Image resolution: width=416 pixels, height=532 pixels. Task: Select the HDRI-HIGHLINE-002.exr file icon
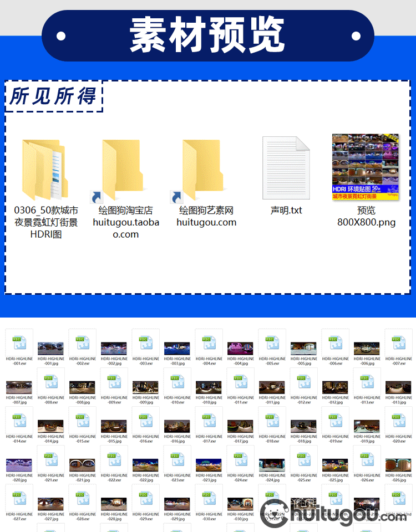click(x=83, y=342)
